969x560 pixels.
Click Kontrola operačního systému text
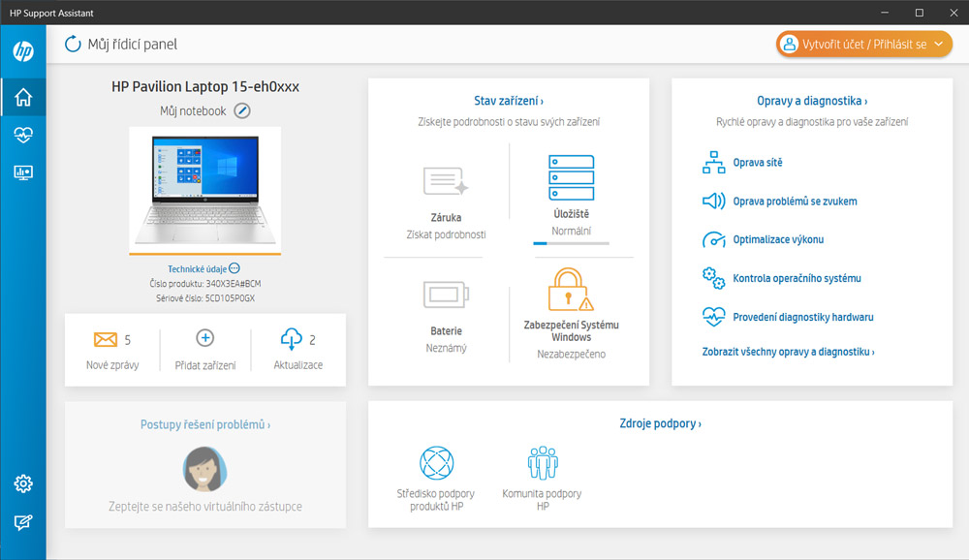[x=797, y=278]
